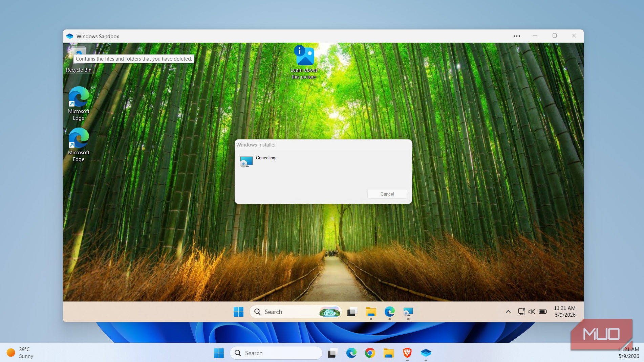The image size is (644, 362).
Task: Open Microsoft Edge in the Sandbox taskbar
Action: (390, 312)
